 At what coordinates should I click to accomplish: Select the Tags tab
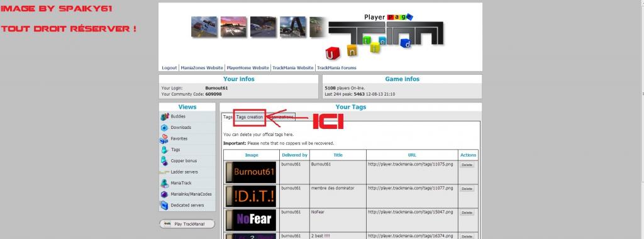(x=228, y=117)
